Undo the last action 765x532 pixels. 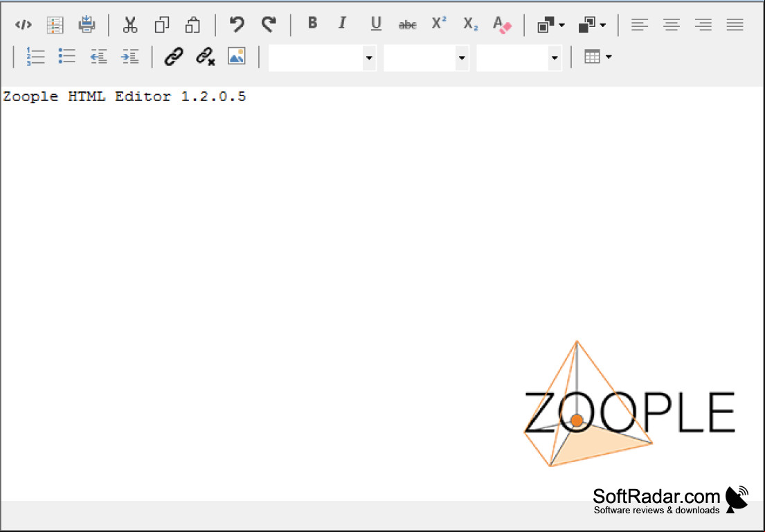click(x=237, y=24)
